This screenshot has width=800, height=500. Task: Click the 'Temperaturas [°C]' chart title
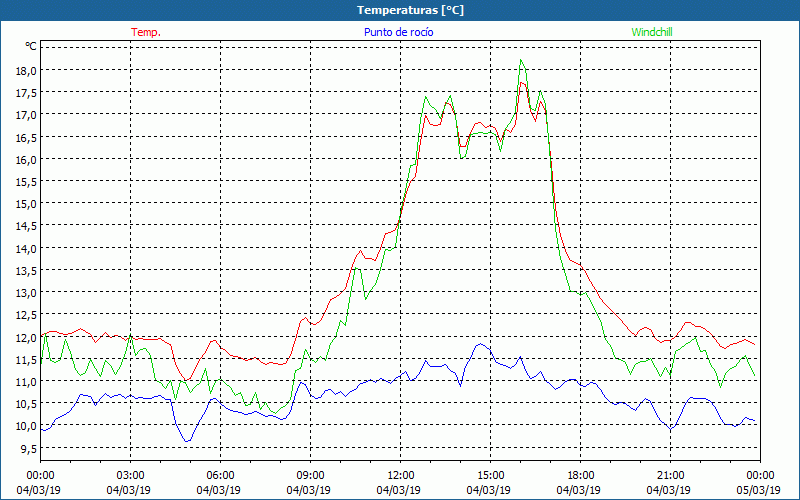click(x=410, y=10)
